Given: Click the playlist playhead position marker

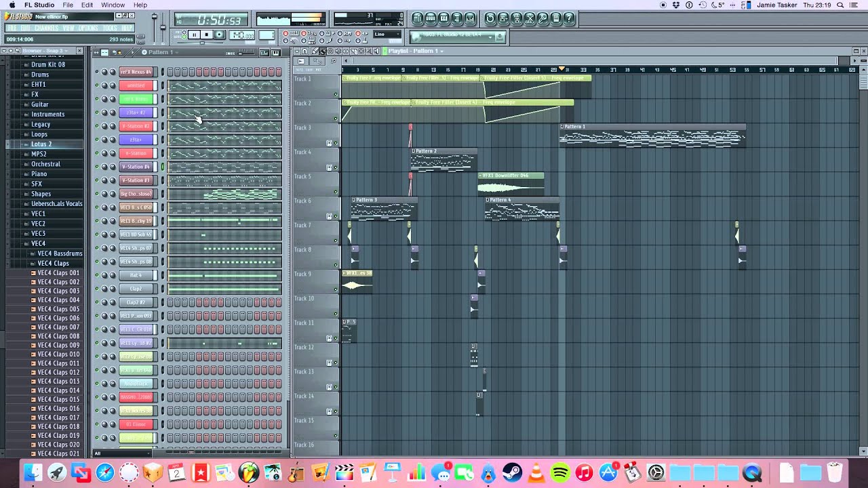Looking at the screenshot, I should [x=561, y=69].
